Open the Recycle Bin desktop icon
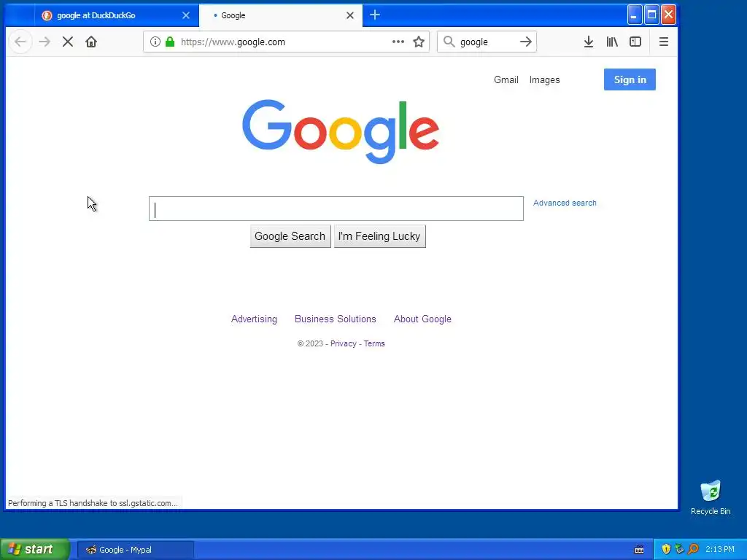This screenshot has height=560, width=747. pyautogui.click(x=711, y=497)
